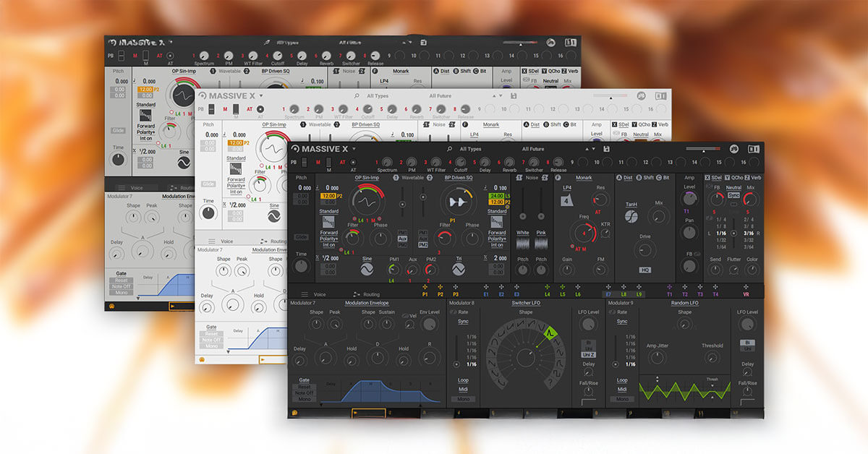Toggle Sync rate in Modulator 8
This screenshot has width=868, height=454.
pyautogui.click(x=462, y=321)
